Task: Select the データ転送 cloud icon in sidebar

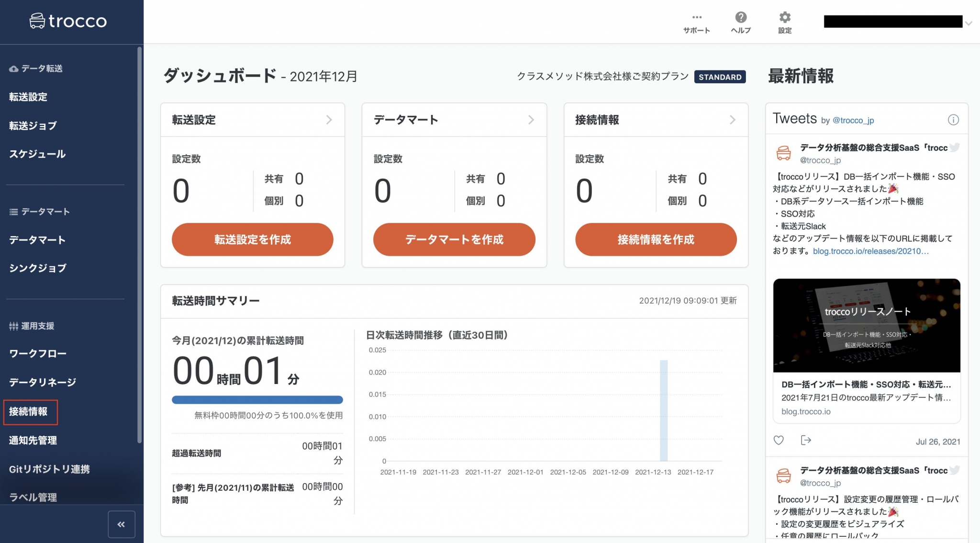Action: point(13,68)
